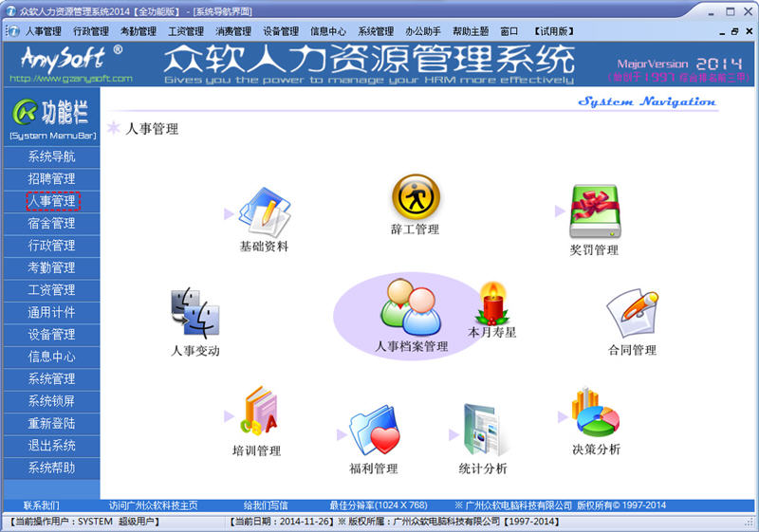Viewport: 759px width, 532px height.
Task: Open the 工资管理 menu in menu bar
Action: pos(186,32)
